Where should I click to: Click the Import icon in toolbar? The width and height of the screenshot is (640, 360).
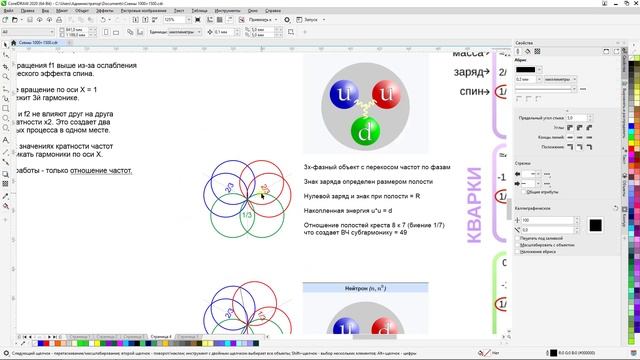coord(136,20)
